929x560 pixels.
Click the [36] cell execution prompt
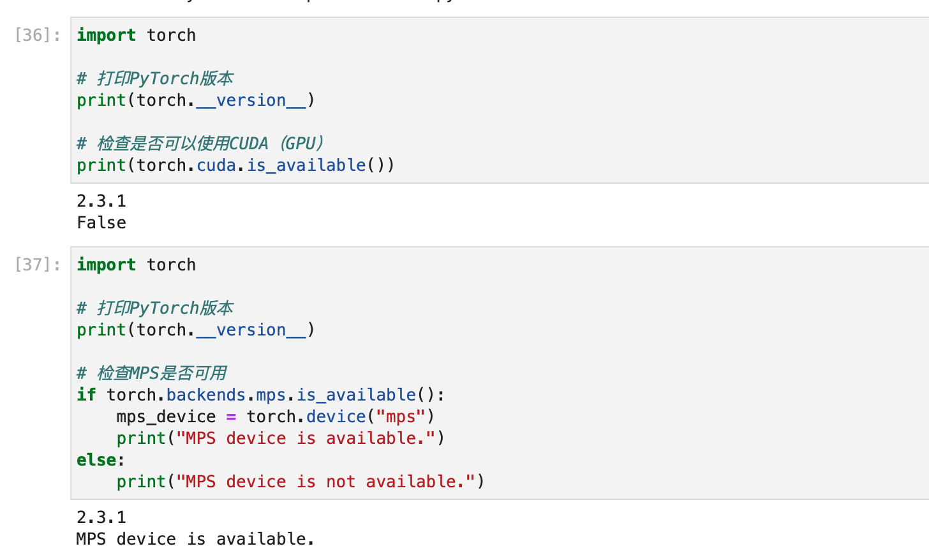(x=37, y=35)
